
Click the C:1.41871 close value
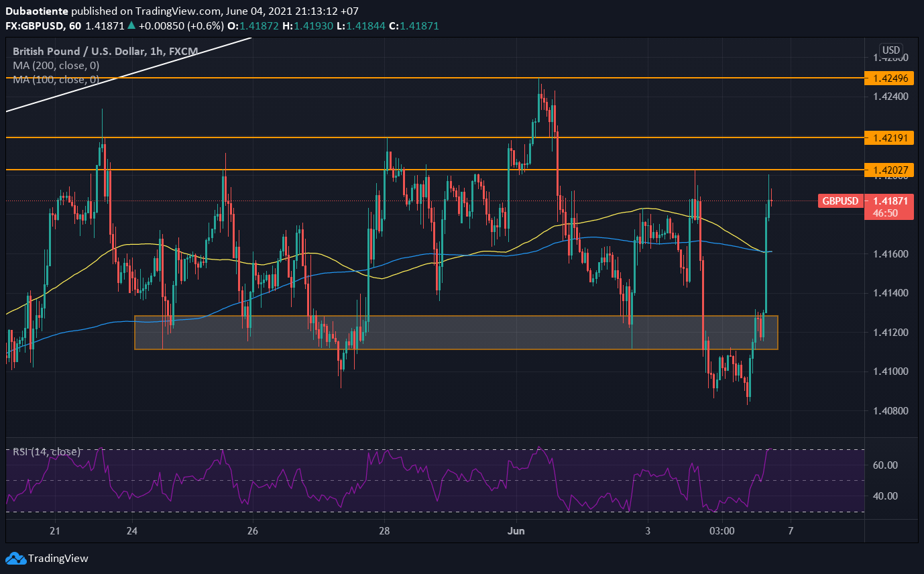point(414,25)
